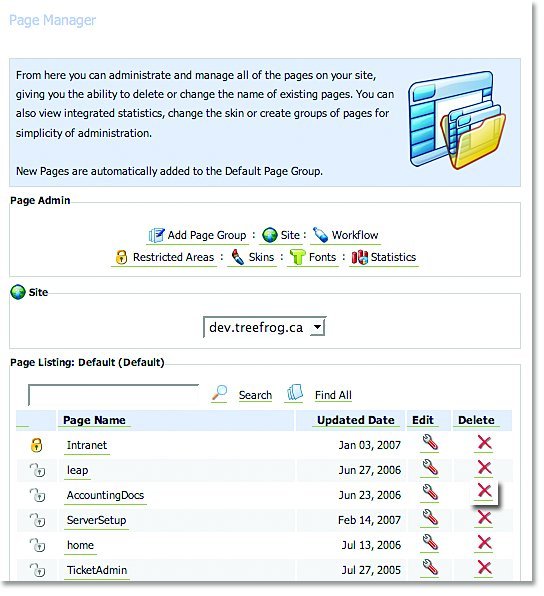Click the Find All link
The image size is (544, 596).
(x=333, y=395)
